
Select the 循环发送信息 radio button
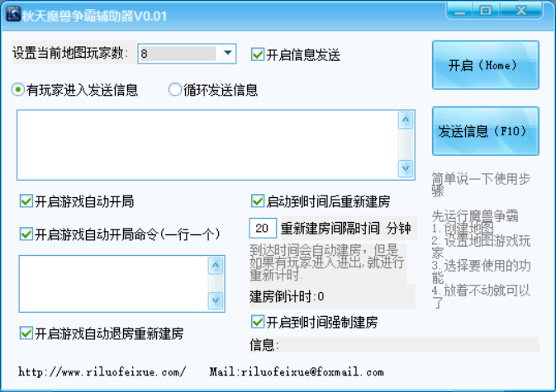tap(175, 90)
